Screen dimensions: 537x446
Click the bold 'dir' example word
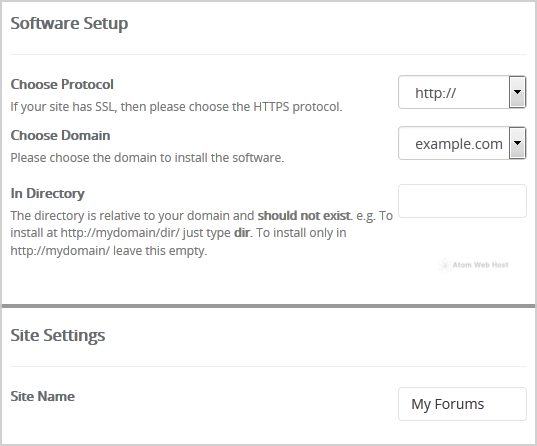point(242,233)
